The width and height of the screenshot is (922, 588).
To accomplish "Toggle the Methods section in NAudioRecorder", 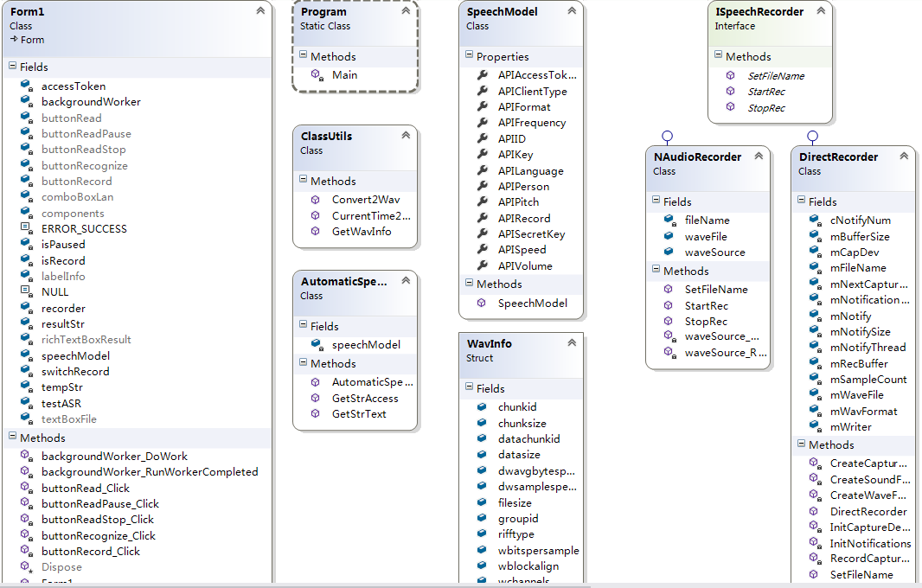I will [x=656, y=271].
